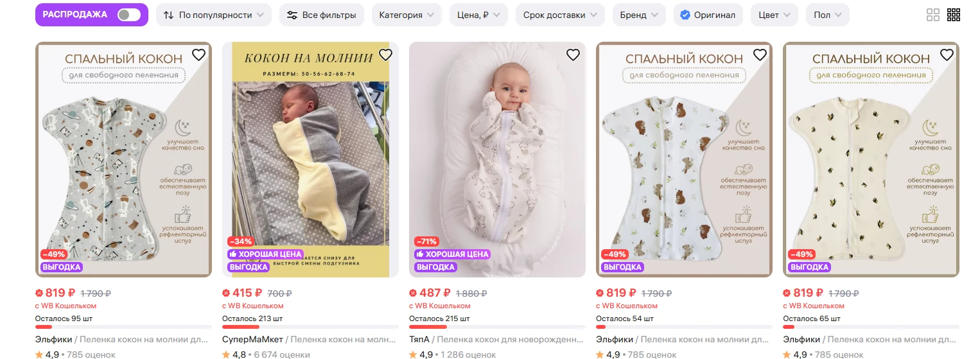The height and width of the screenshot is (359, 980).
Task: Toggle the Распродажа sale switch
Action: pos(128,15)
